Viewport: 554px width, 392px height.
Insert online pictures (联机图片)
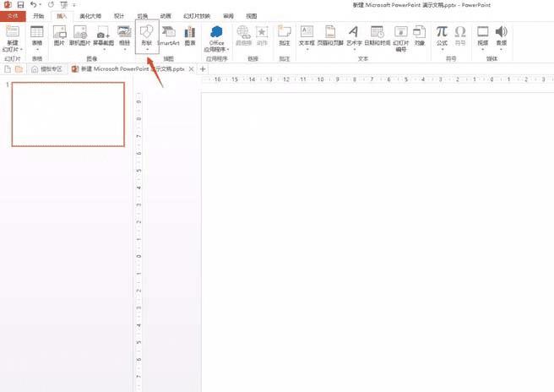click(x=80, y=35)
